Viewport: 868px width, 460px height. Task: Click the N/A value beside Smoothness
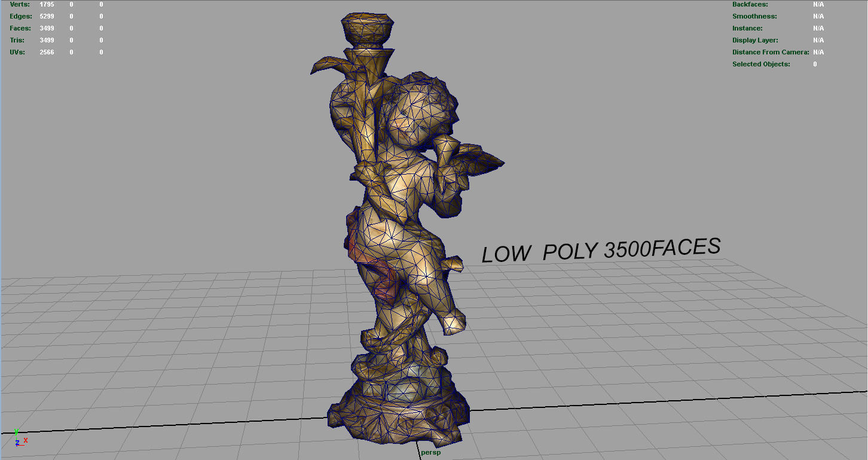(x=818, y=16)
